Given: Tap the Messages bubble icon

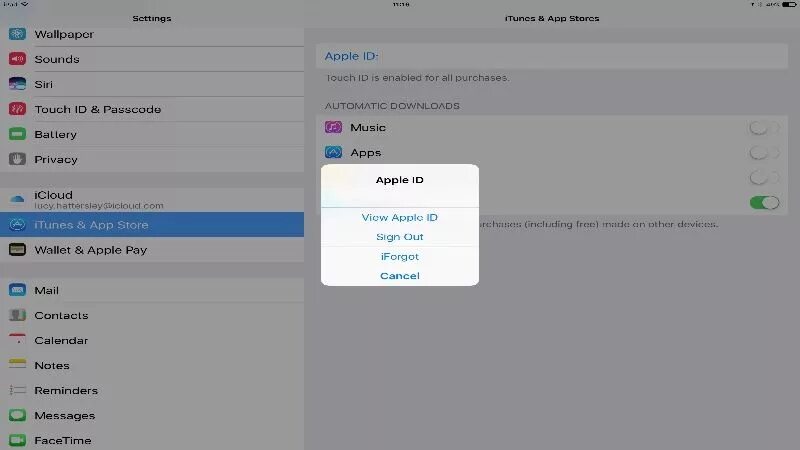Looking at the screenshot, I should (17, 415).
